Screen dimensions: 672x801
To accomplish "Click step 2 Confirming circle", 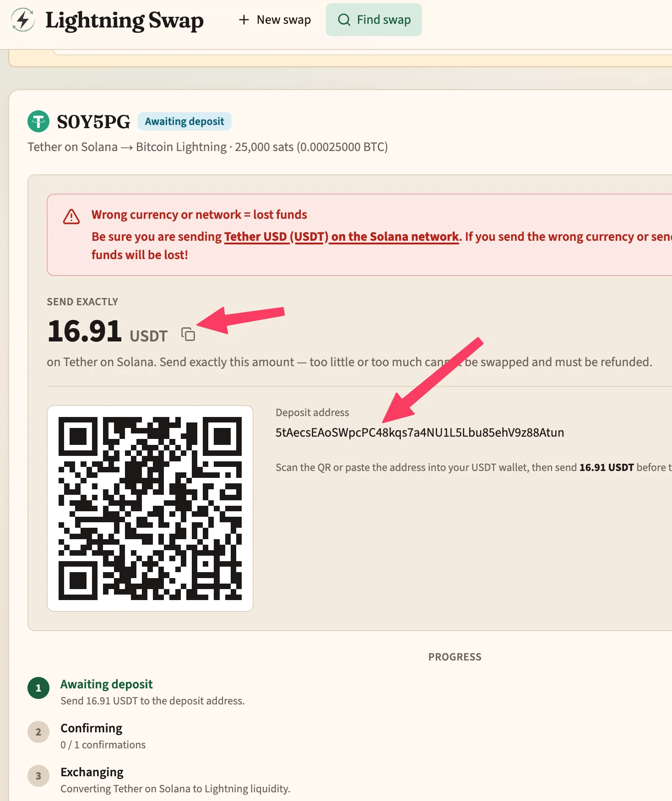I will click(38, 732).
